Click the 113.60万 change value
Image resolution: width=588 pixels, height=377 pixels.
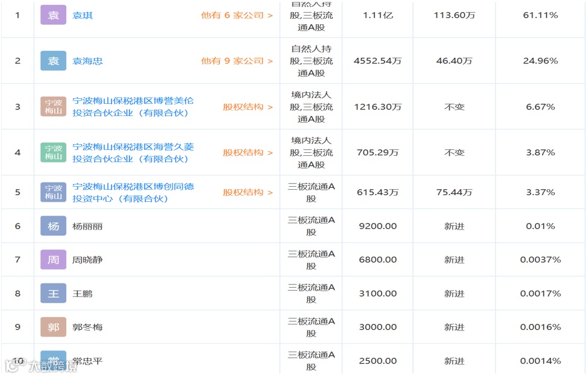(454, 15)
